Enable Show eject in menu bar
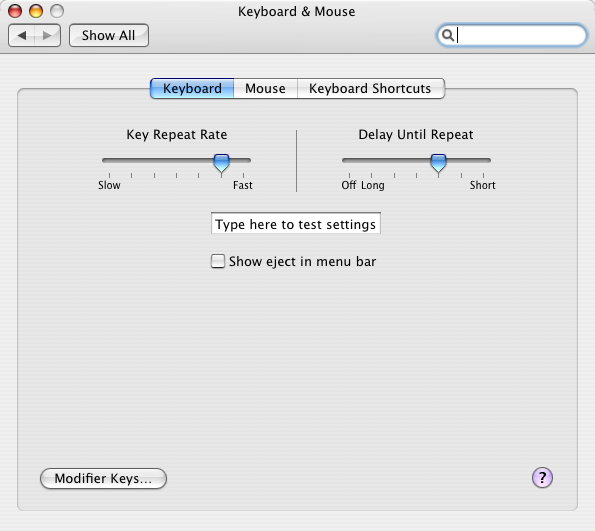Viewport: 595px width, 531px height. click(x=218, y=261)
